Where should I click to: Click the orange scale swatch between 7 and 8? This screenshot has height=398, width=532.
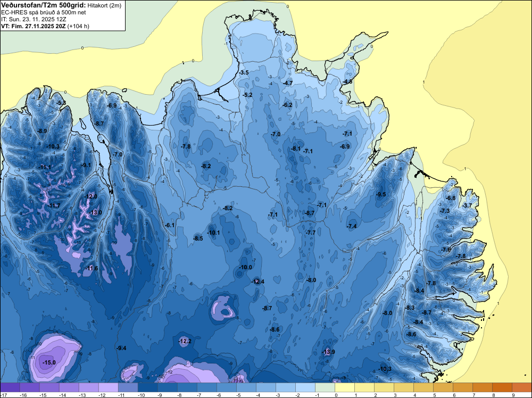[x=483, y=387]
